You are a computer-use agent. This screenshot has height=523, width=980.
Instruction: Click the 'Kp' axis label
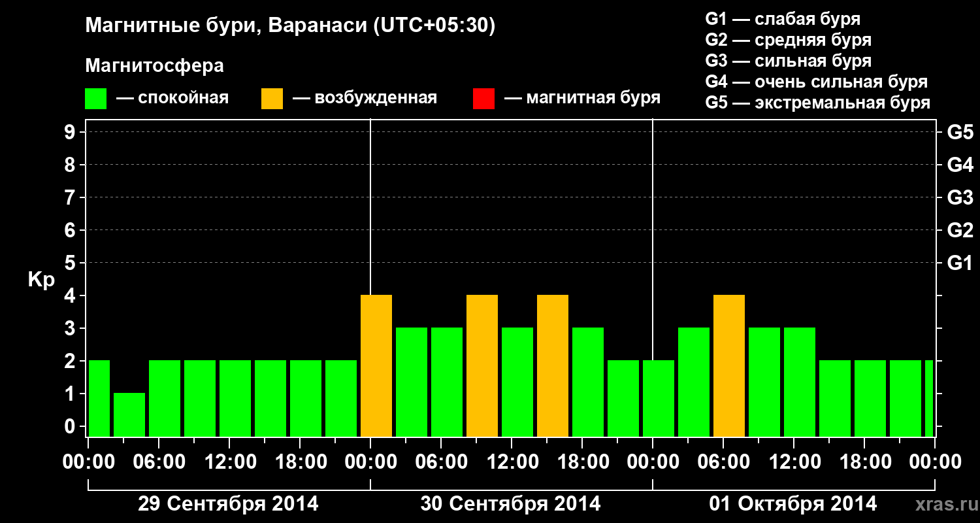pos(41,280)
